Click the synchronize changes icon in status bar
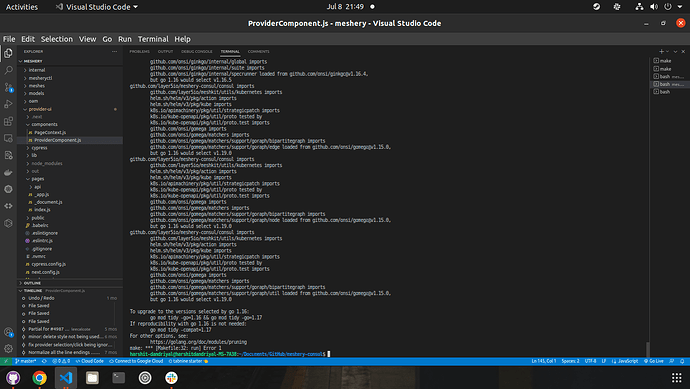This screenshot has width=690, height=389. point(44,361)
